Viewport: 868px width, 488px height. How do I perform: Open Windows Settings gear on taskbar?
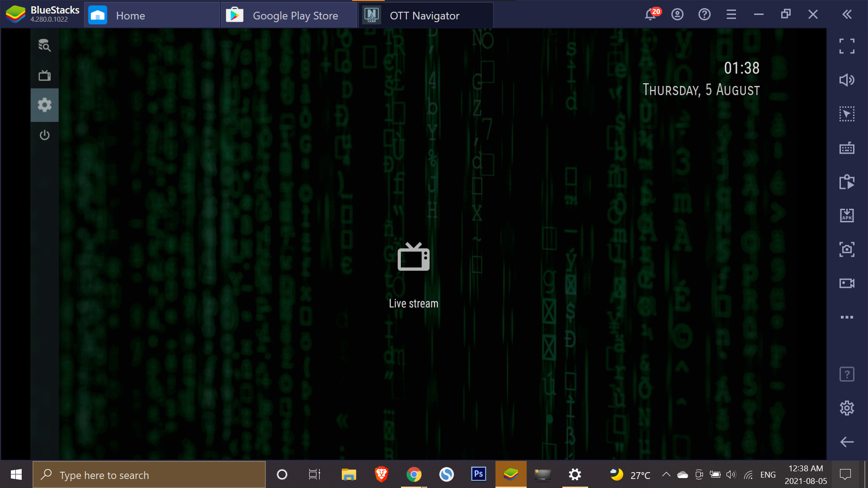(x=575, y=474)
